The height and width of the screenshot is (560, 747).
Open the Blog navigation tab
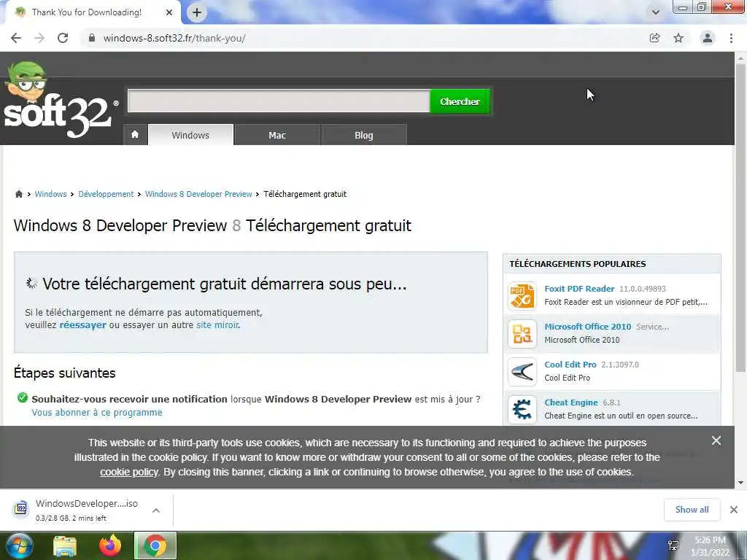tap(364, 135)
